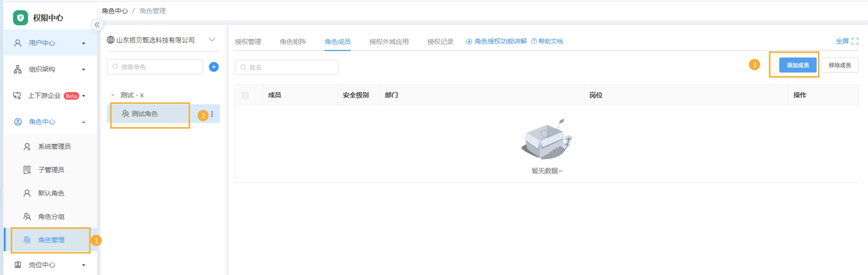Screen dimensions: 868x275
Task: Expand the 上下游企业 menu arrow
Action: (x=84, y=96)
